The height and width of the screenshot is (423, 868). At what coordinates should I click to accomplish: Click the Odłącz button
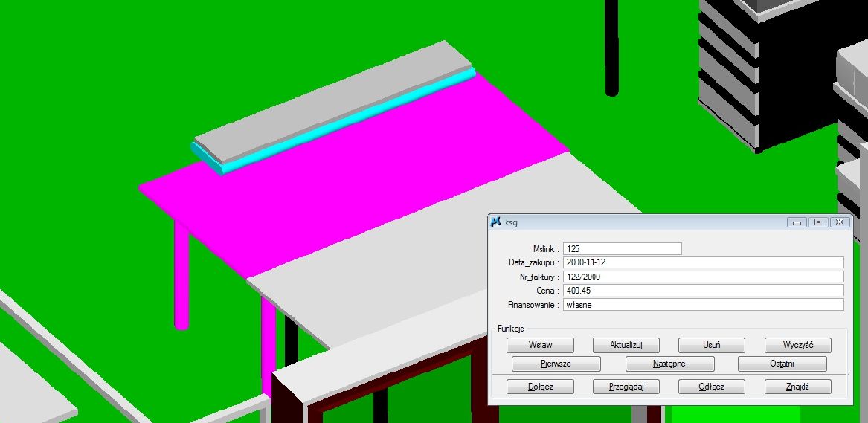pos(711,387)
